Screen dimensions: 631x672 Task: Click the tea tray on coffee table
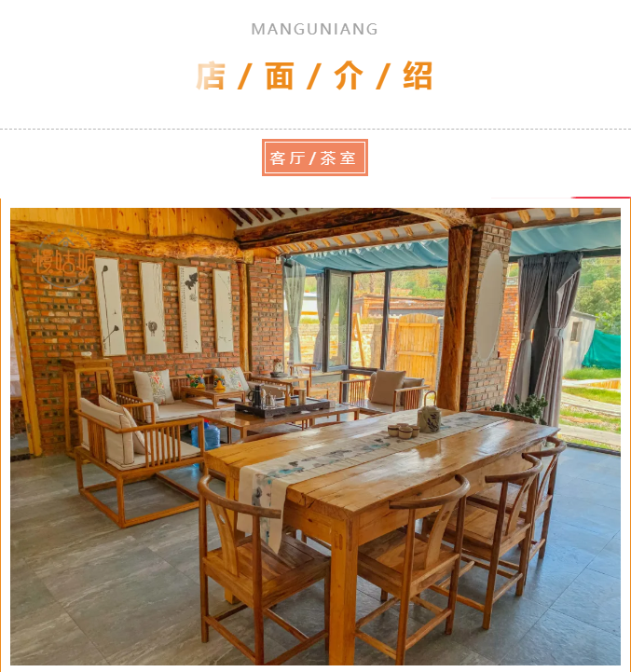click(282, 405)
